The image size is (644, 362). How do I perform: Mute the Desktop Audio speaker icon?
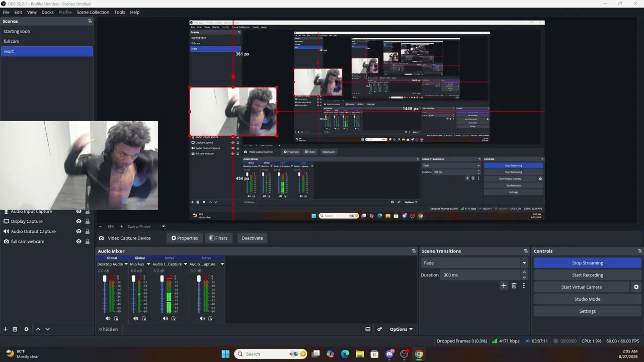coord(108,318)
